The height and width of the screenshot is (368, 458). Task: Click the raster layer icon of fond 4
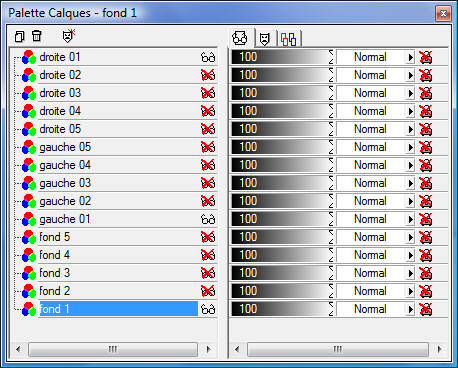(29, 255)
